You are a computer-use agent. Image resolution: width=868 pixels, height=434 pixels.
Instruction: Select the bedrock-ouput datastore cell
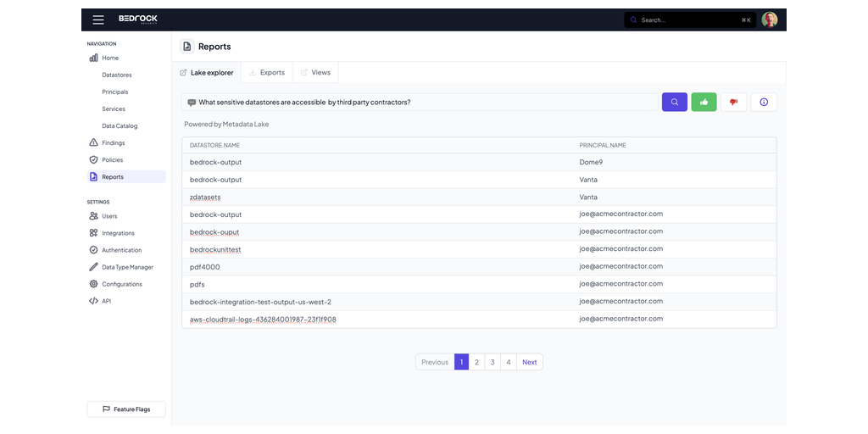pyautogui.click(x=214, y=232)
